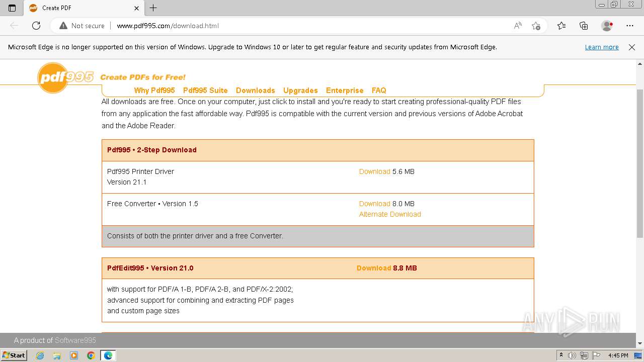
Task: Open Windows Media Player taskbar icon
Action: pos(74,355)
